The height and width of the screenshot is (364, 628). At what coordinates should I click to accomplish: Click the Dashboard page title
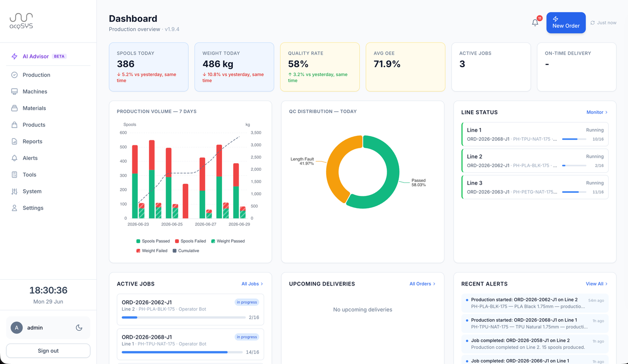pos(133,18)
